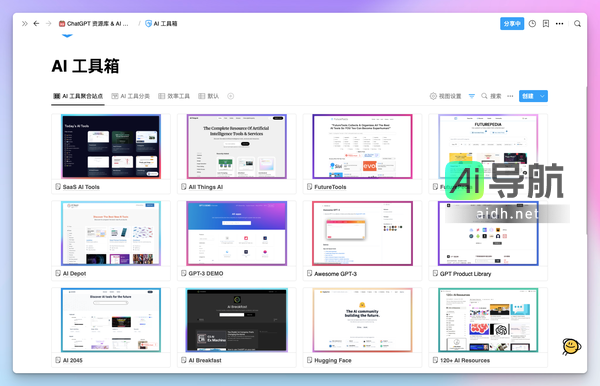Add a new view with plus icon

click(x=231, y=96)
